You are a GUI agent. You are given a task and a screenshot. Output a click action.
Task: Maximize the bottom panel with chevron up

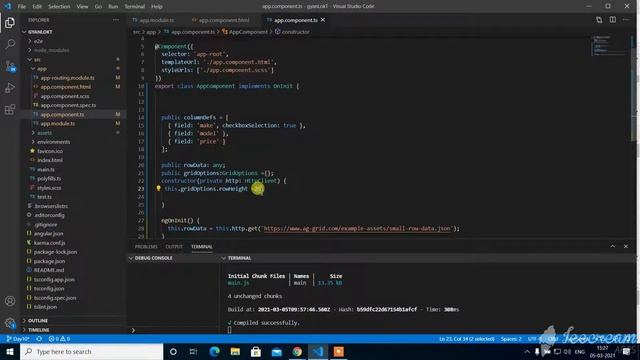tap(612, 247)
